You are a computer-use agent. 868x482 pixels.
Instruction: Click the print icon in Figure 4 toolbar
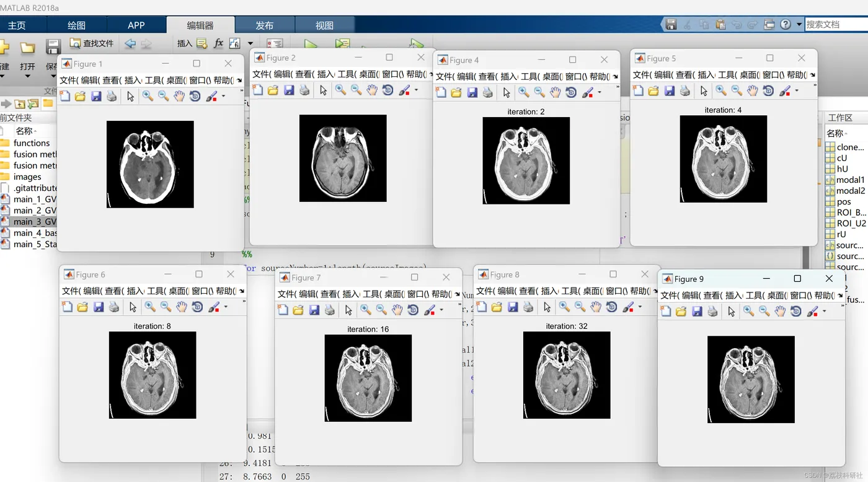point(488,92)
